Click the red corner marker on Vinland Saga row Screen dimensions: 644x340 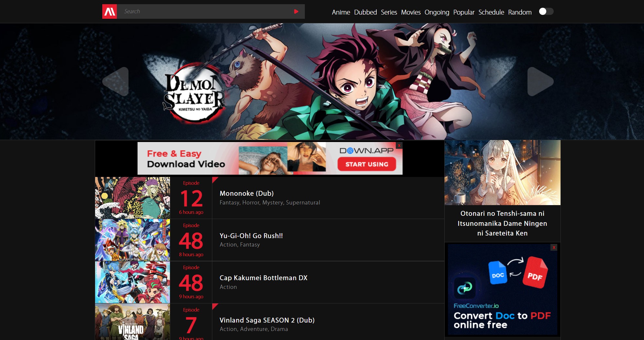click(215, 306)
